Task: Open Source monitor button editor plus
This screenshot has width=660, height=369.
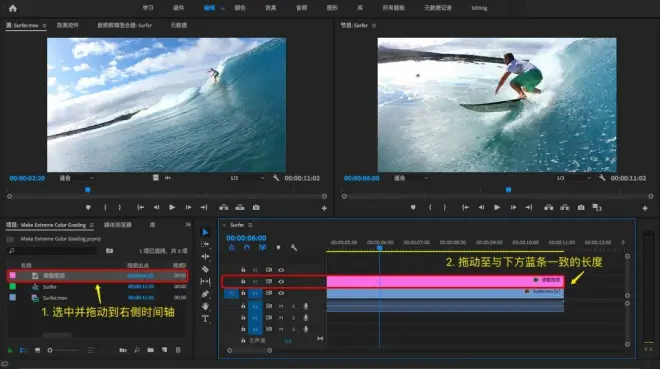Action: (x=324, y=208)
